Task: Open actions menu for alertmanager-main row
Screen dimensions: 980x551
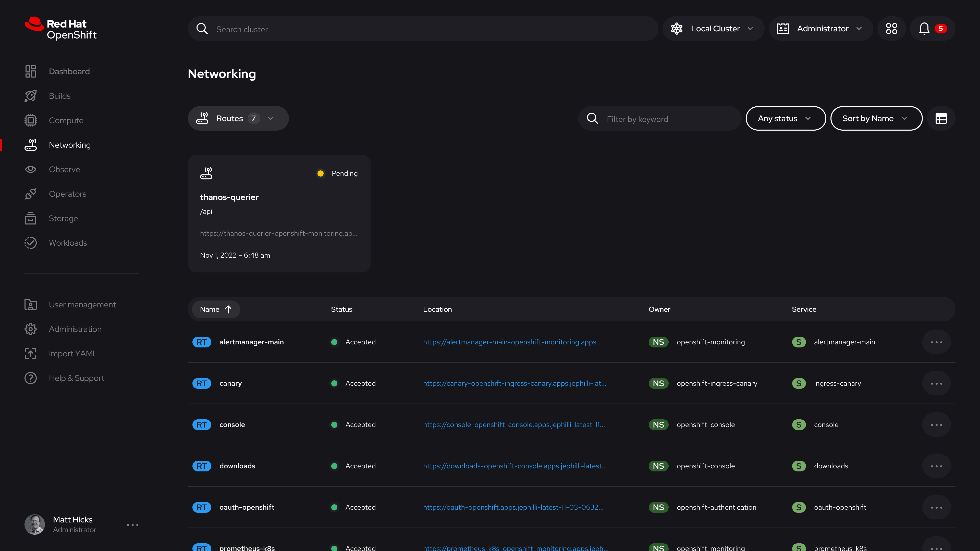Action: click(x=936, y=342)
